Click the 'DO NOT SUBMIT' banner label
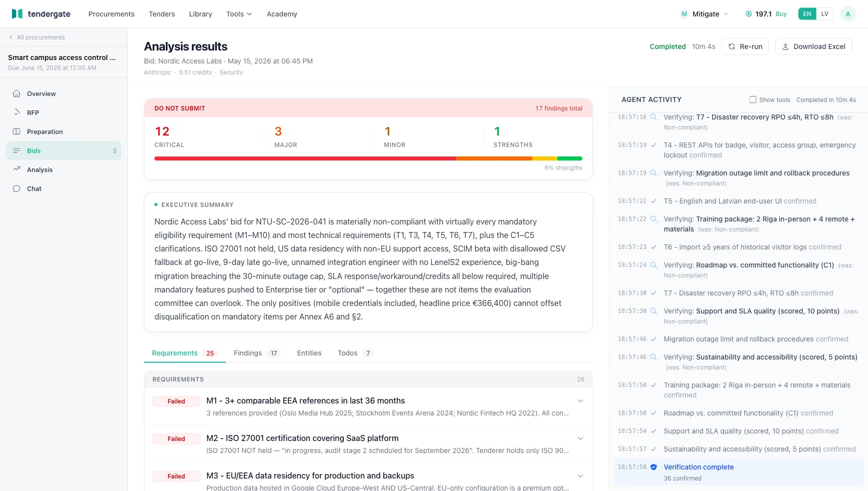The width and height of the screenshot is (868, 491). (x=180, y=108)
